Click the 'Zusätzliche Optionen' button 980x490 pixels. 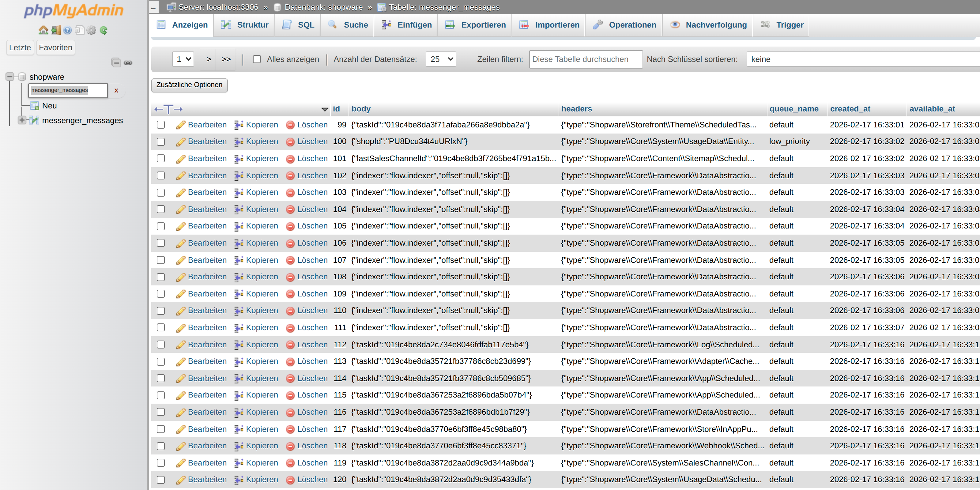[190, 85]
